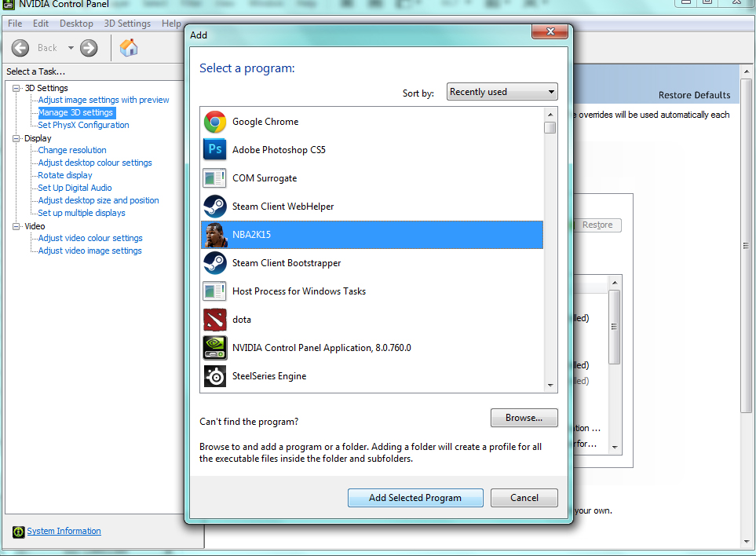The height and width of the screenshot is (556, 756).
Task: Click main window scrollbar up arrow
Action: pyautogui.click(x=747, y=71)
